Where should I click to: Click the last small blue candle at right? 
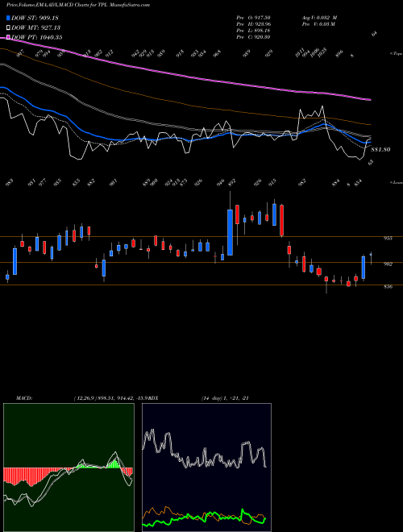371,254
